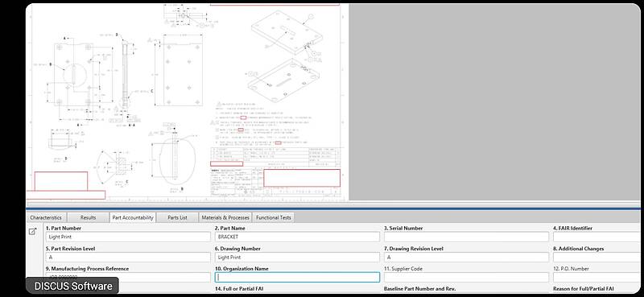Image resolution: width=644 pixels, height=297 pixels.
Task: Click the pop-out edit icon beside Part Number
Action: pyautogui.click(x=32, y=232)
